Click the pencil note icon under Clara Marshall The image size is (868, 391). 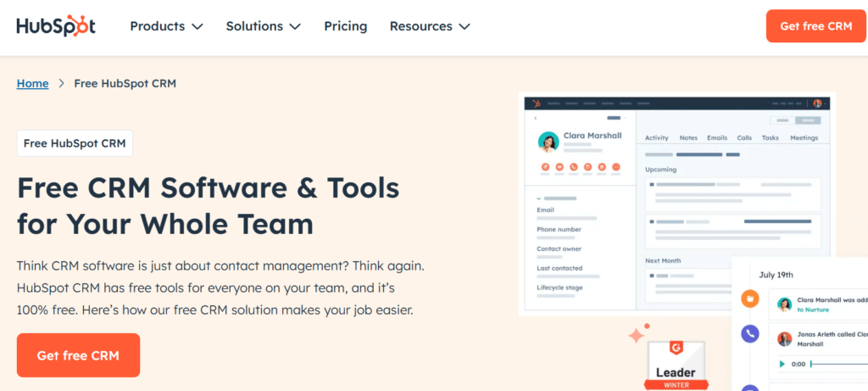545,166
